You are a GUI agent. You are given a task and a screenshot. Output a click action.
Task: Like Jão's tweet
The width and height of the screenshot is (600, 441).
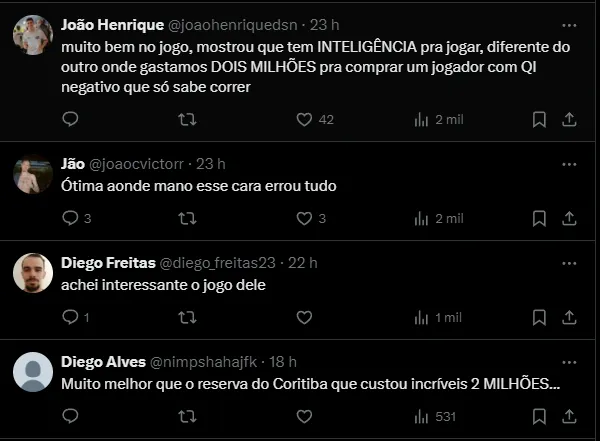pyautogui.click(x=305, y=218)
